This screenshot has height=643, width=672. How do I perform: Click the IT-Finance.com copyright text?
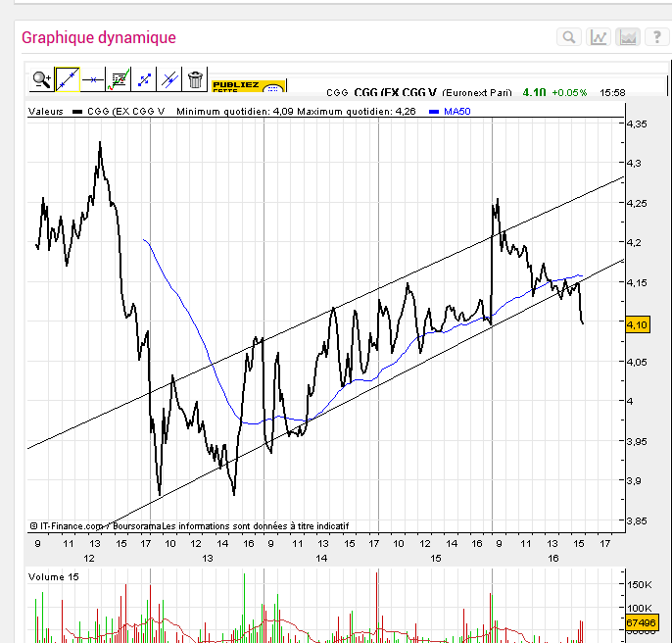[73, 525]
